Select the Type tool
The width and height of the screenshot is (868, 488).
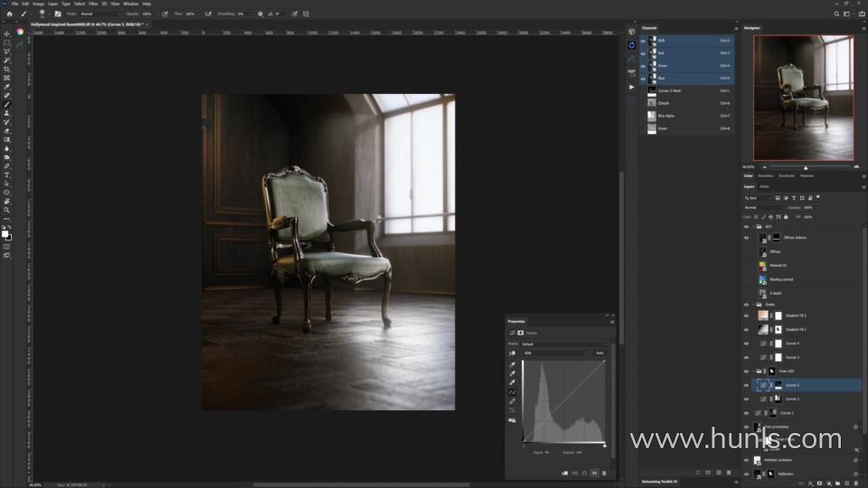point(7,174)
